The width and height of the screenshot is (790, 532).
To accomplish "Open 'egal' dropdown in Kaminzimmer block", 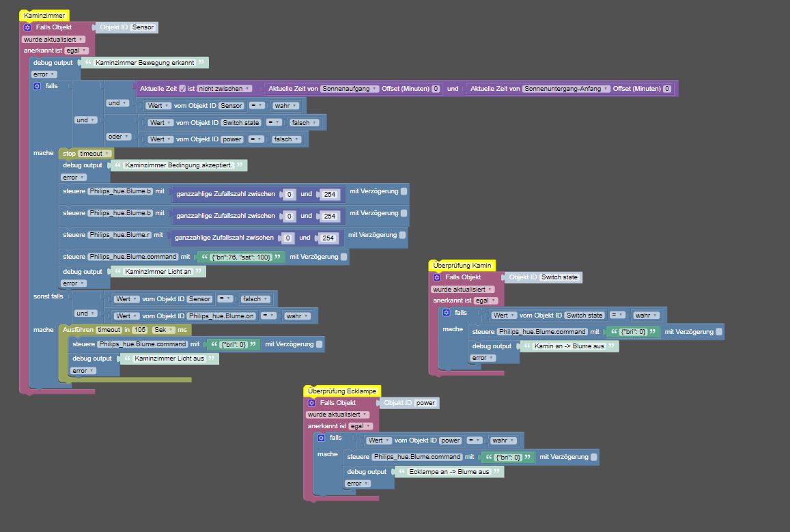I will coord(76,51).
